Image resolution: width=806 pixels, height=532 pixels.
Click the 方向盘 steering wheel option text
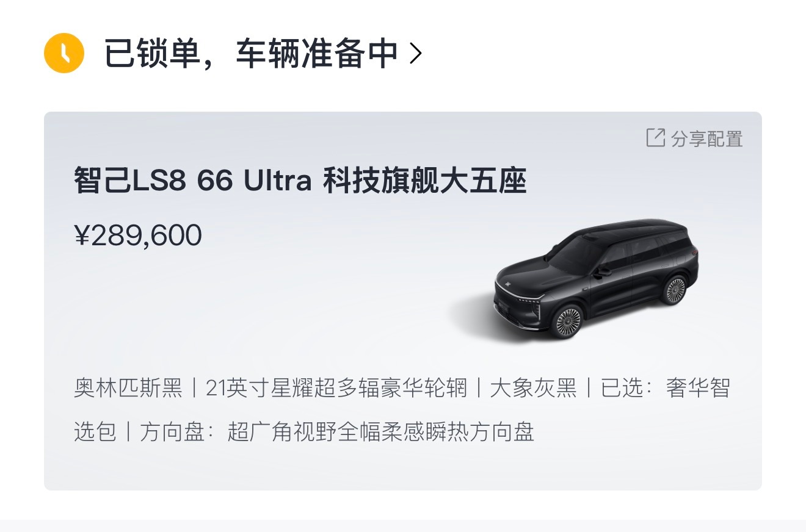point(172,432)
